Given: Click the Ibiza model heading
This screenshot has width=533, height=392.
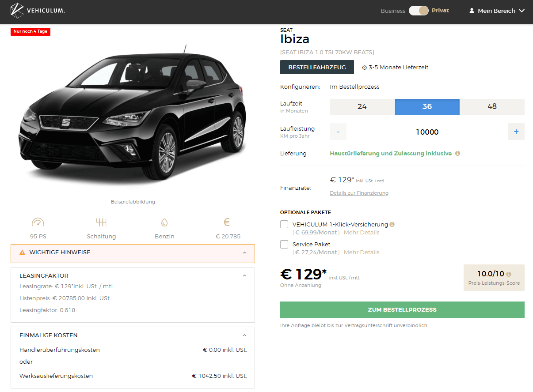Looking at the screenshot, I should click(295, 39).
